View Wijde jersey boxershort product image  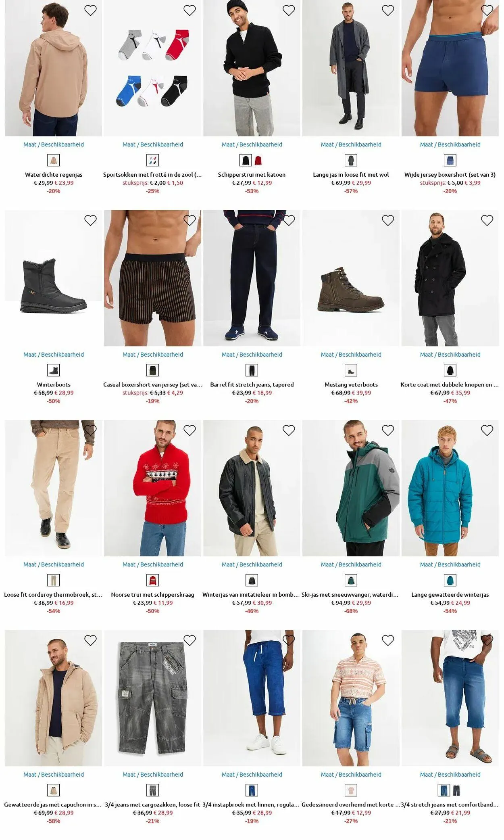[x=450, y=68]
